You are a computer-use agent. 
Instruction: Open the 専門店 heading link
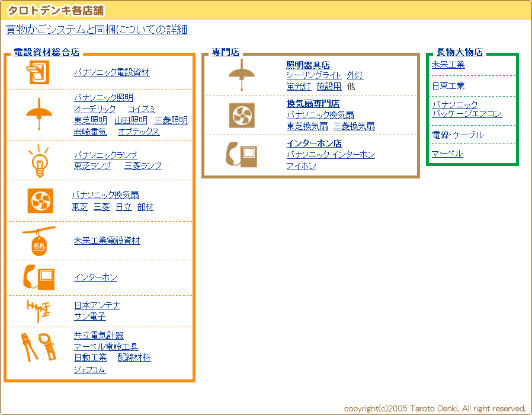pos(226,52)
